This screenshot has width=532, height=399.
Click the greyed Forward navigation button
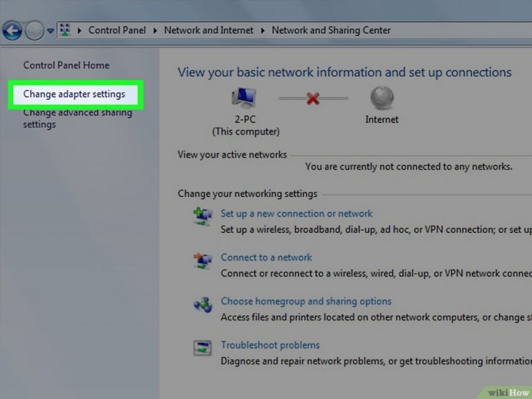click(35, 31)
